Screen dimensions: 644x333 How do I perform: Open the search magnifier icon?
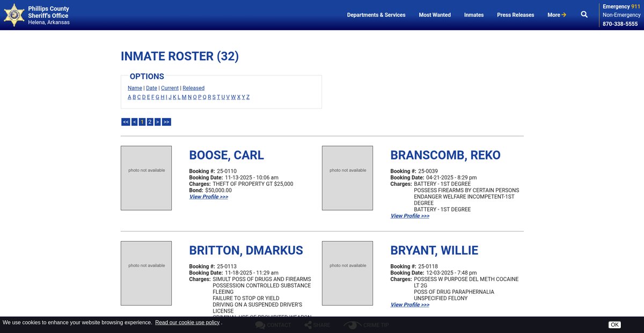point(584,15)
